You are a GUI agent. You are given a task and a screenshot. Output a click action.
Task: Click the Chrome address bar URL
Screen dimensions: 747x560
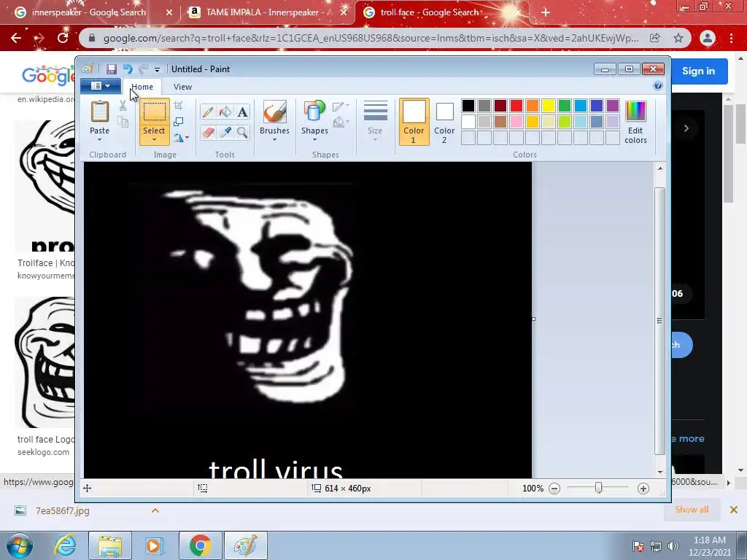[x=371, y=38]
